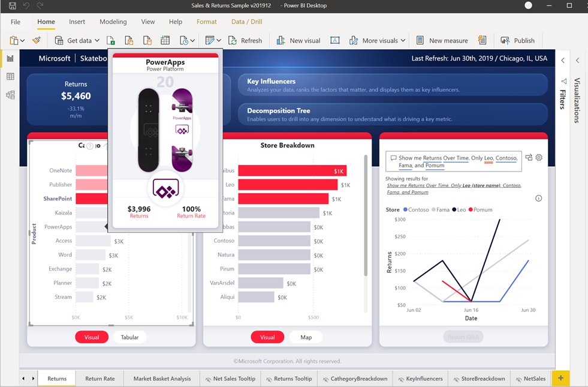This screenshot has height=387, width=588.
Task: Click the Leo legend color marker
Action: (454, 210)
